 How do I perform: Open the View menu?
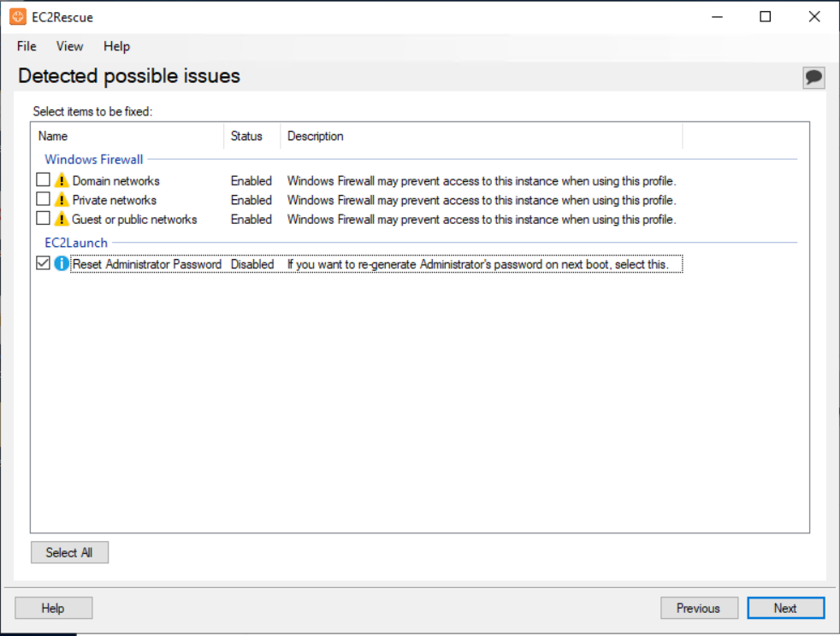point(69,46)
